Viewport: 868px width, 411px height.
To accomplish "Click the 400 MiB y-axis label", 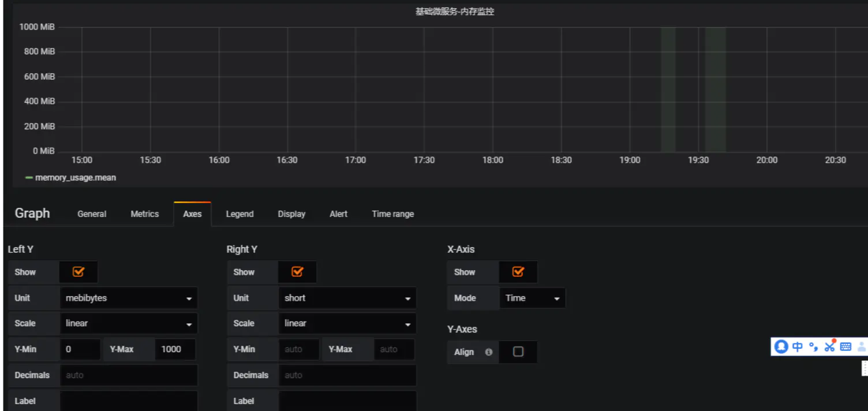I will (40, 101).
